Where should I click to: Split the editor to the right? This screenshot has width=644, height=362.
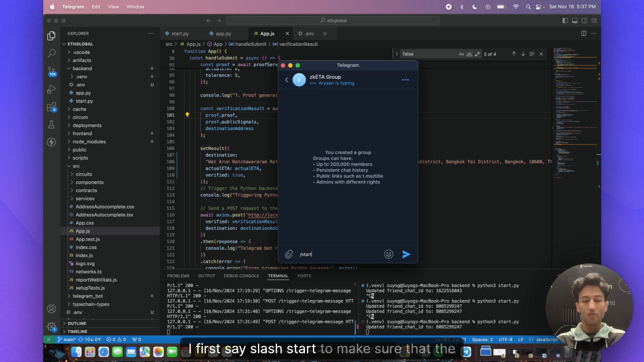click(x=584, y=34)
